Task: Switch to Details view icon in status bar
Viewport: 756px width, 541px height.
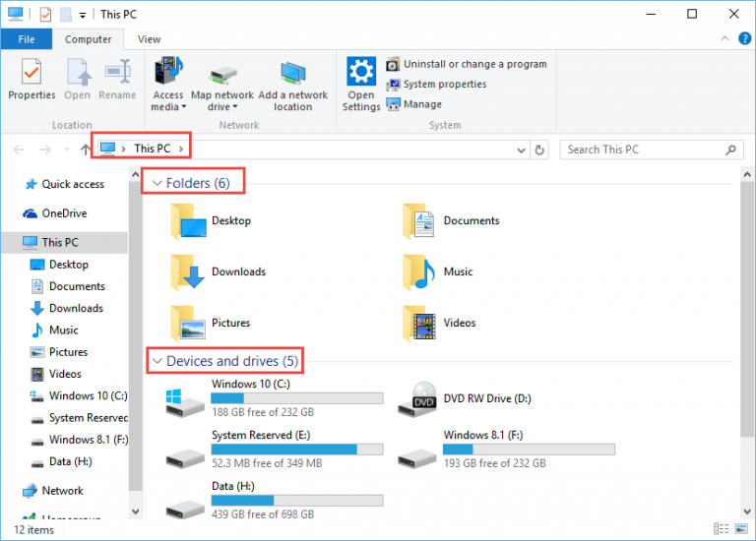Action: (722, 529)
